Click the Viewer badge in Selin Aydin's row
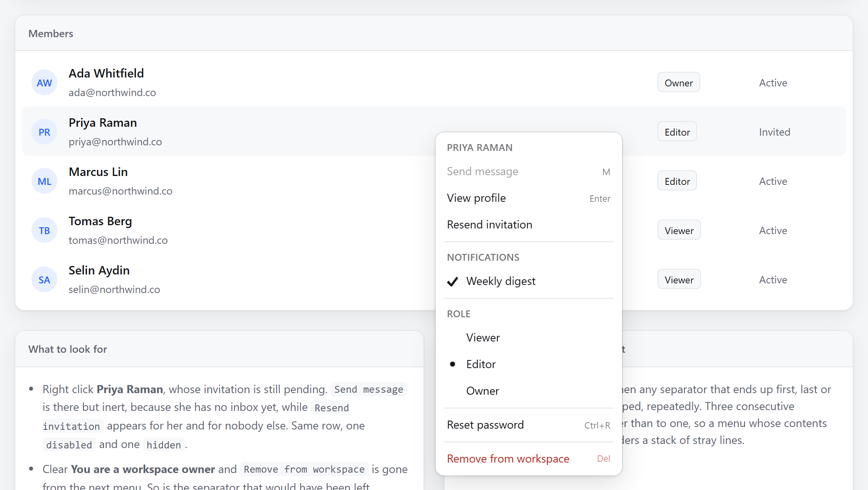This screenshot has height=490, width=868. [679, 280]
